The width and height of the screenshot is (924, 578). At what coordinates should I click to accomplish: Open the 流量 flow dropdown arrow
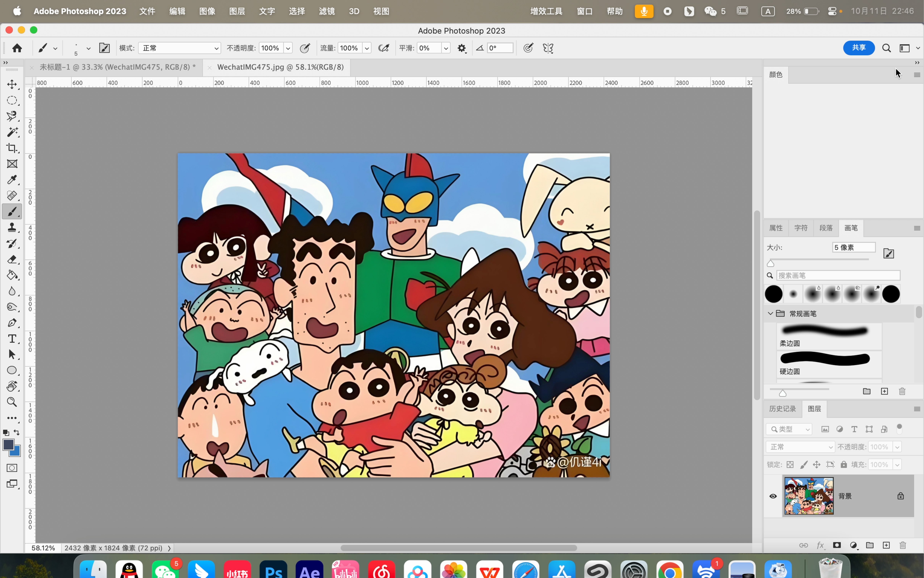click(367, 48)
